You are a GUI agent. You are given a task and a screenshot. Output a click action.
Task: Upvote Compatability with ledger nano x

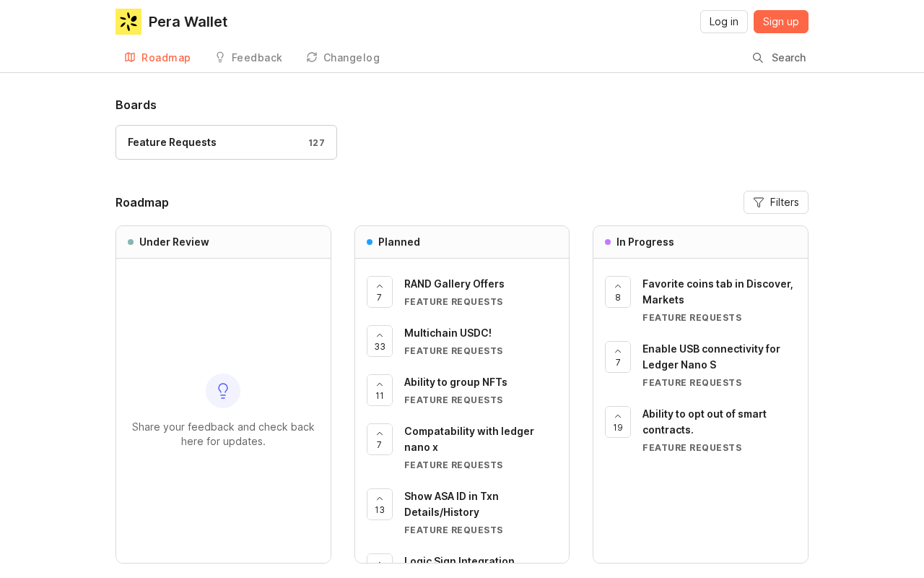380,439
